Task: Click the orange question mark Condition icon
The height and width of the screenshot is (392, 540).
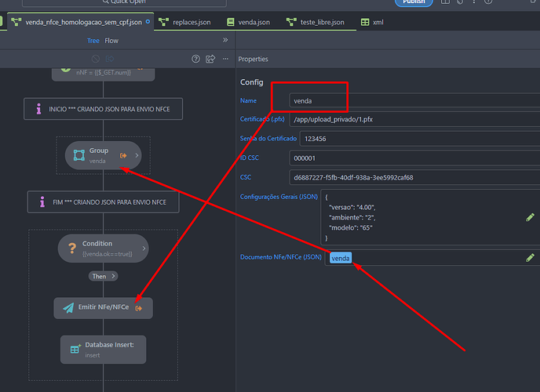Action: [71, 249]
